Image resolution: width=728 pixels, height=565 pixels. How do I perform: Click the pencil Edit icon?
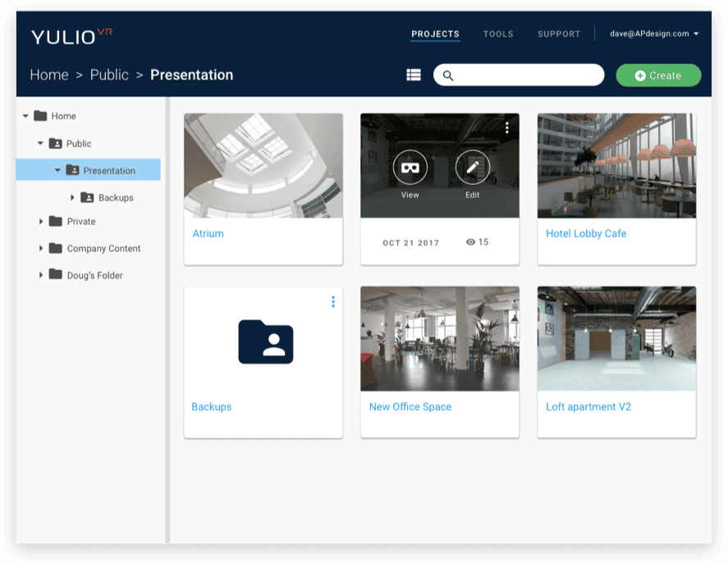pos(472,168)
